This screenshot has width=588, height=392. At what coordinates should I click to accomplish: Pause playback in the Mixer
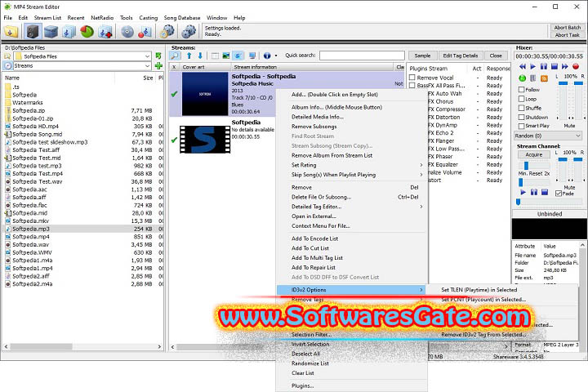pos(544,66)
